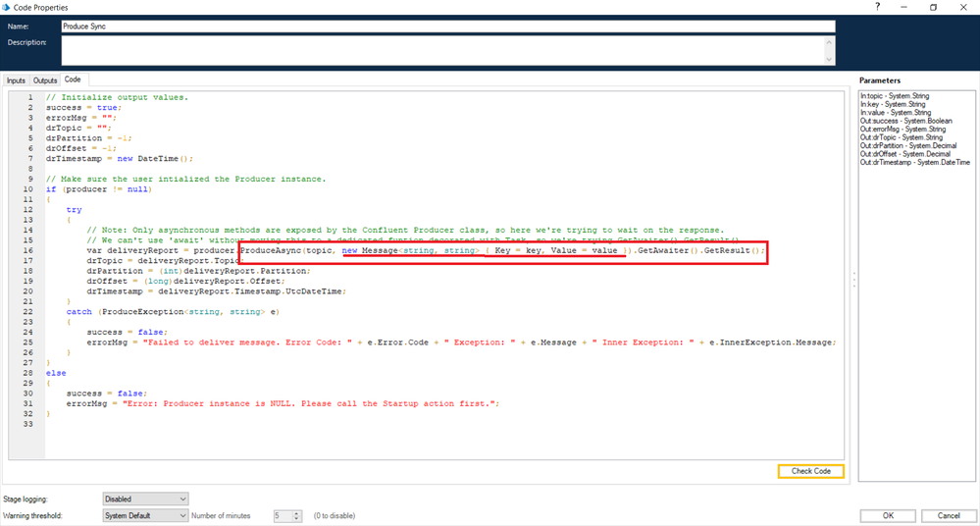
Task: Select Out:drPartition - System.Decimal parameter
Action: coord(908,145)
